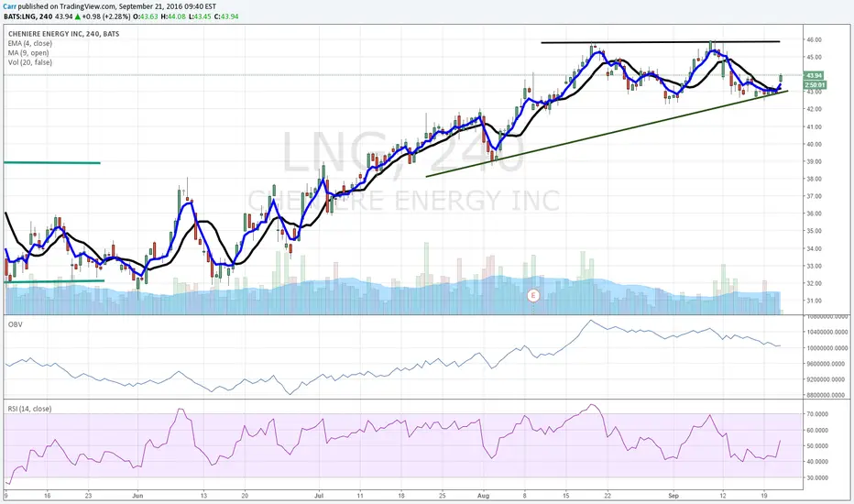Select the black horizontal resistance line near 46
854x504 pixels.
click(660, 42)
